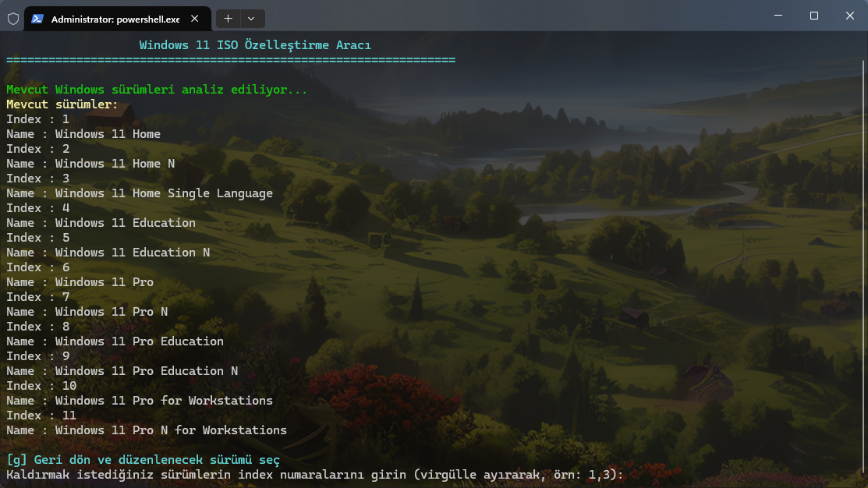Viewport: 868px width, 488px height.
Task: Click the 'Index : 6' line
Action: tap(37, 267)
